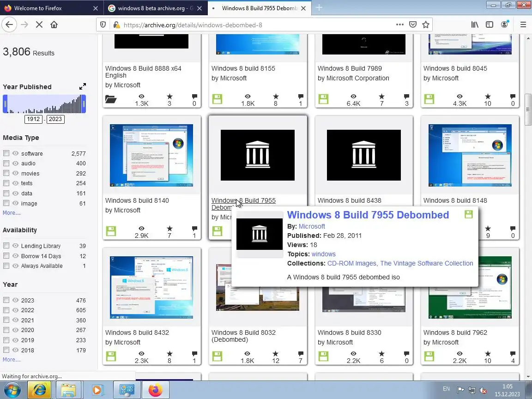Check the software media type filter
The height and width of the screenshot is (399, 532).
pyautogui.click(x=6, y=153)
